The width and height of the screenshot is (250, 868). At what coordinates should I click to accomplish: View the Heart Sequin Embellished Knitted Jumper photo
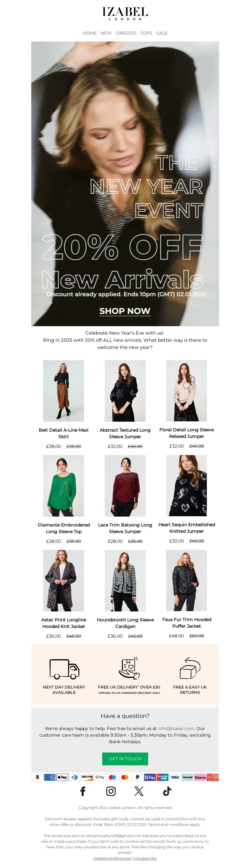[187, 486]
